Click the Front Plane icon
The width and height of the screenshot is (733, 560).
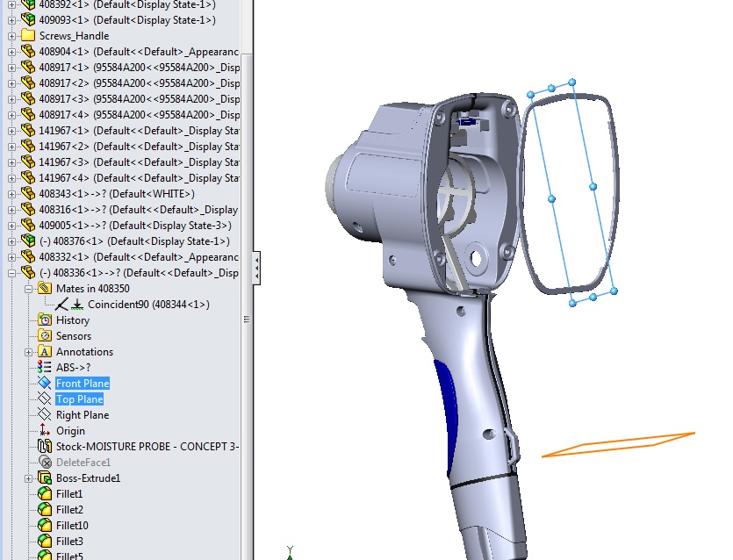[x=45, y=384]
